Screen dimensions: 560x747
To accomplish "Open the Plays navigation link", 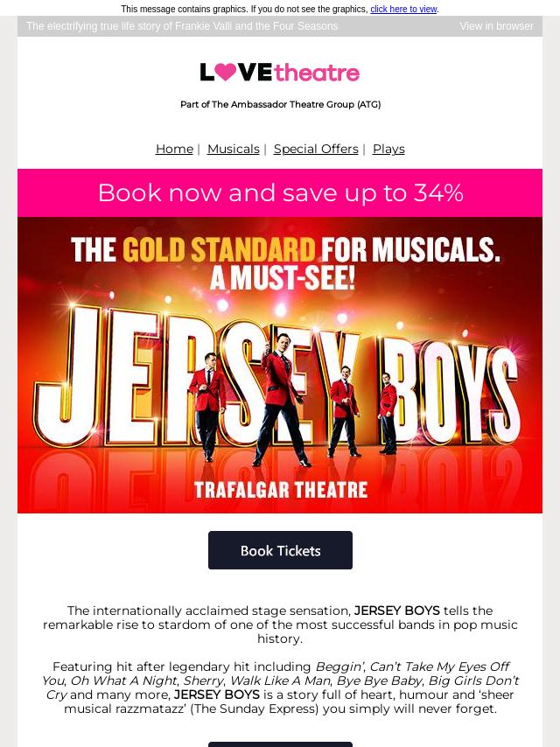I will click(388, 149).
